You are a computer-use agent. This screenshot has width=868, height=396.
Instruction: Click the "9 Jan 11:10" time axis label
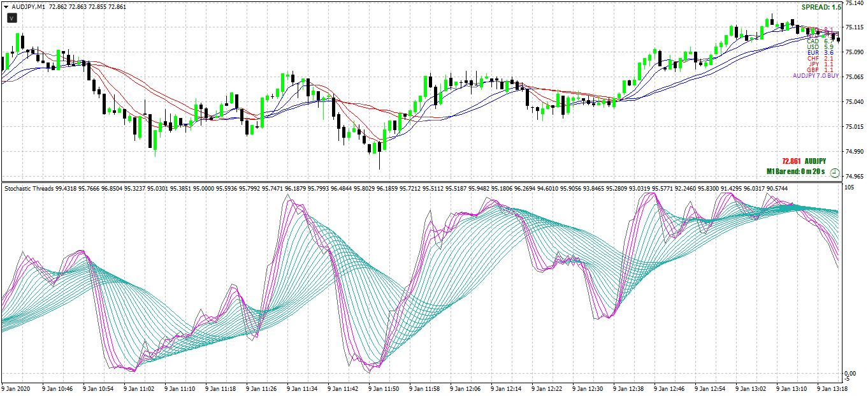coord(180,388)
